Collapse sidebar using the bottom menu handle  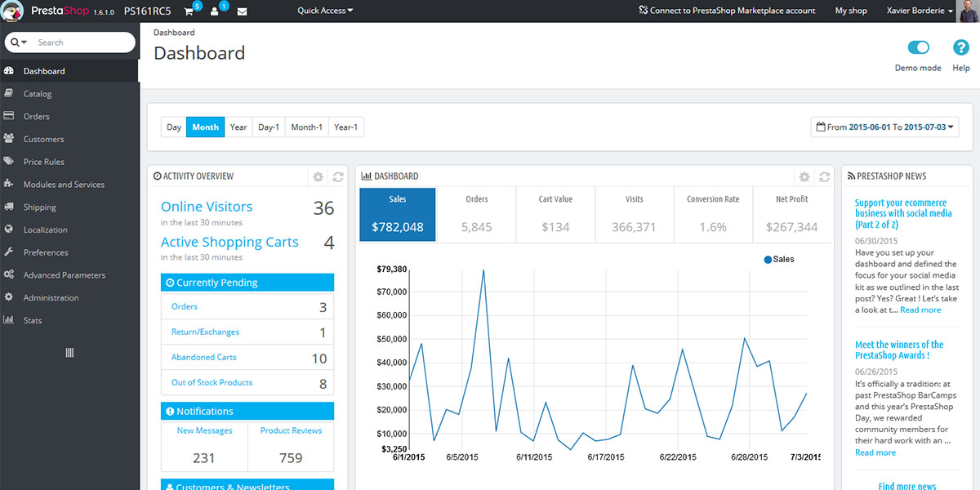69,353
